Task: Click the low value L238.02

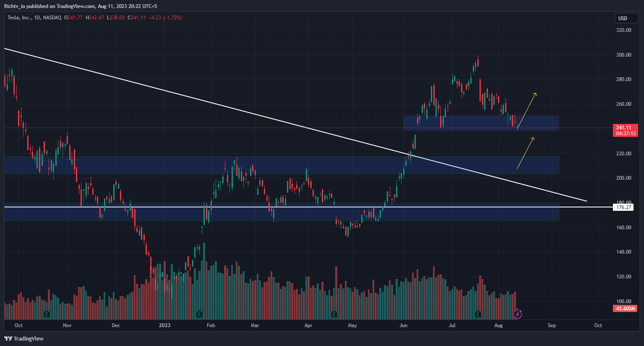Action: 116,18
